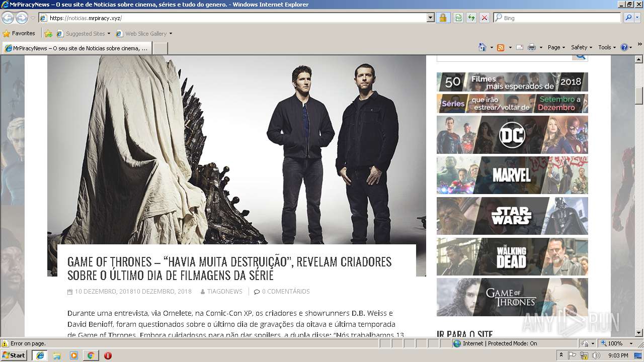This screenshot has height=362, width=644.
Task: Click the Internet Explorer taskbar icon
Action: [40, 355]
